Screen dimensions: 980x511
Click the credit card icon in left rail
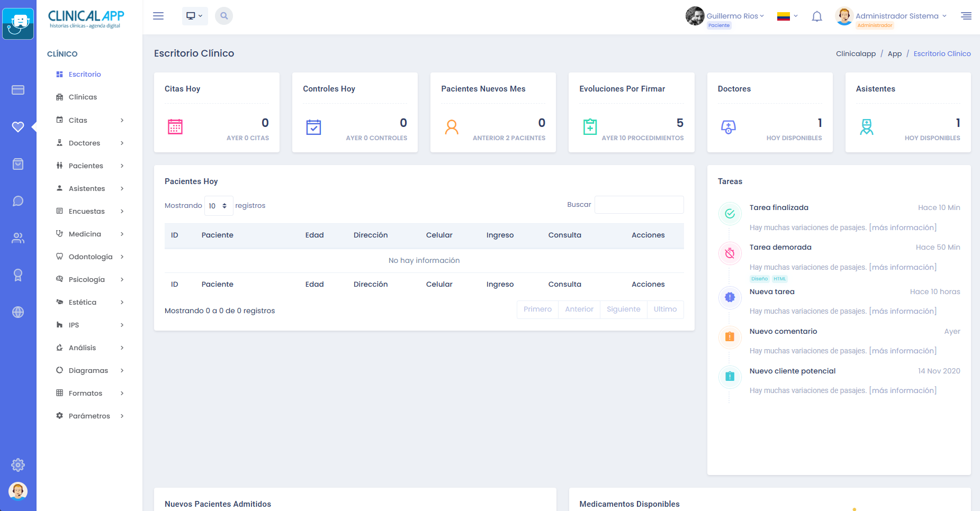[18, 90]
